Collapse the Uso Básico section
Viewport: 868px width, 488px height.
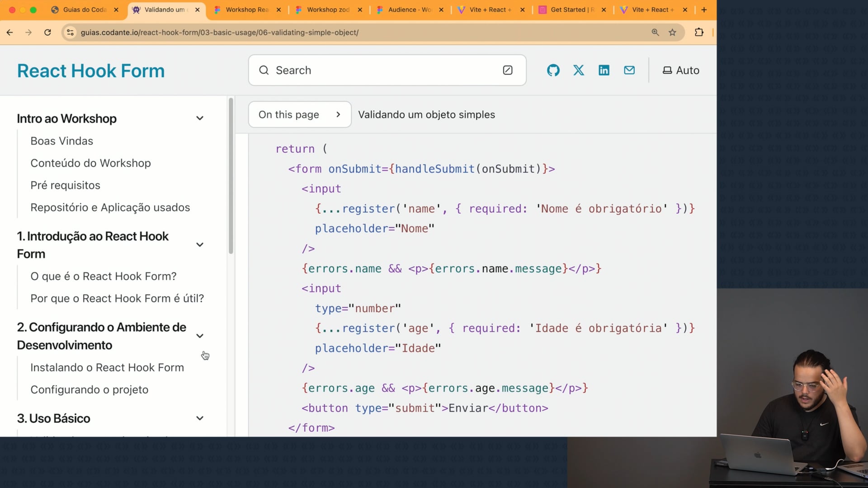200,418
